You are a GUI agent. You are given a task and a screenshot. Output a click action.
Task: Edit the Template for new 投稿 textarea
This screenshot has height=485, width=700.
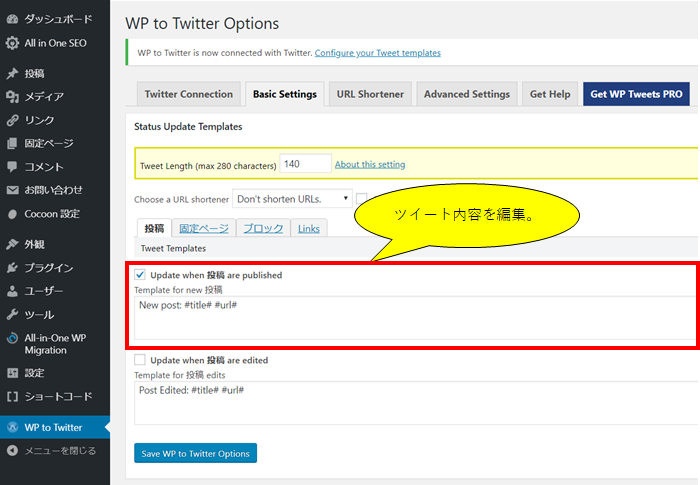tap(416, 318)
